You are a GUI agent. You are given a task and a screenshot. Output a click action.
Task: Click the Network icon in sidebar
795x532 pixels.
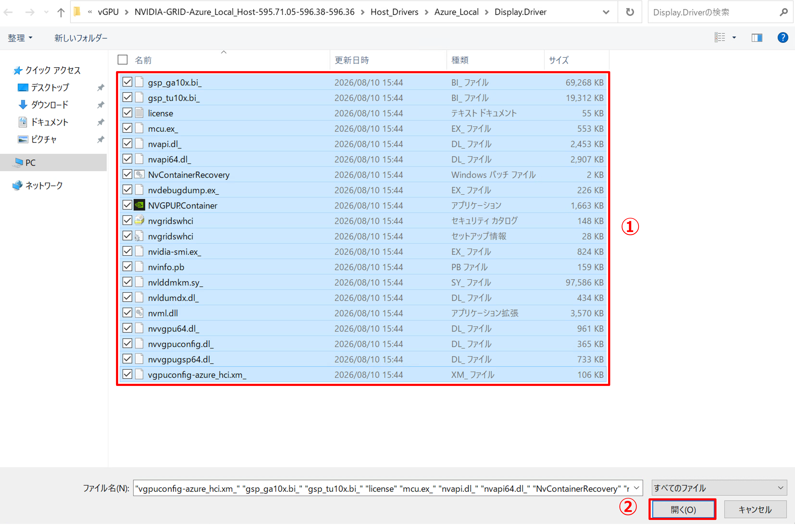[x=17, y=186]
